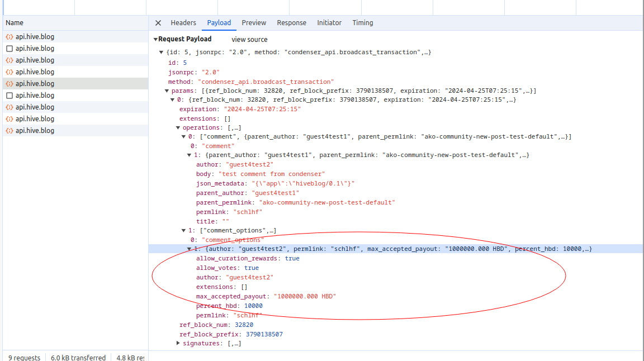644x361 pixels.
Task: Click the document icon of the sixth api.hive.blog request
Action: (9, 96)
